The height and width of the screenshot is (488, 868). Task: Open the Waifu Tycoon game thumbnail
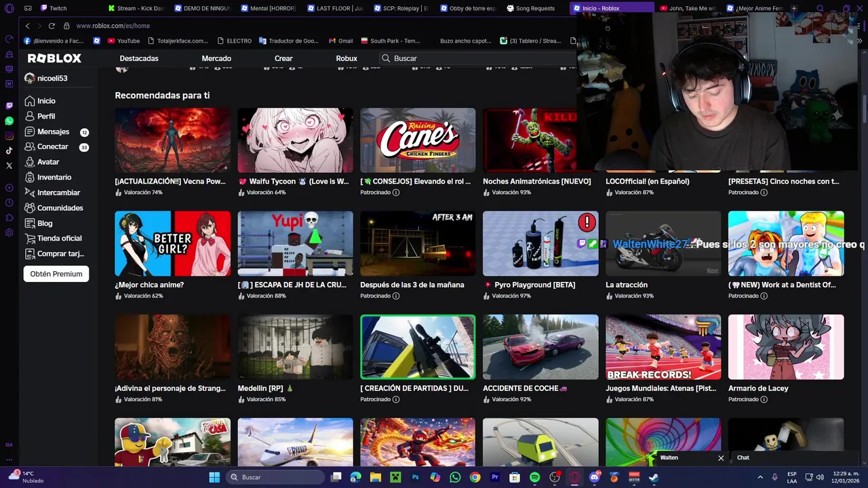pyautogui.click(x=295, y=140)
